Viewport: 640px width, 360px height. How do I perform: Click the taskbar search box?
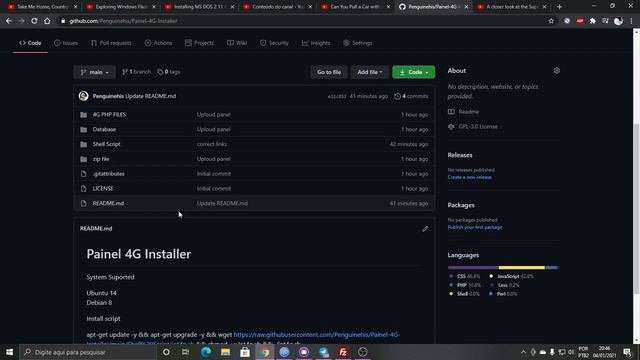click(x=88, y=352)
